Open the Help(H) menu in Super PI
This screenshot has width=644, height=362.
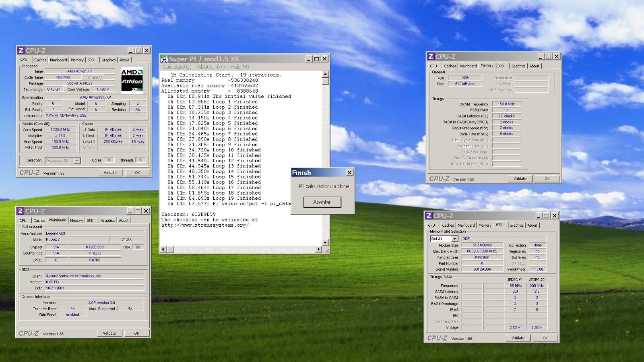pos(239,67)
